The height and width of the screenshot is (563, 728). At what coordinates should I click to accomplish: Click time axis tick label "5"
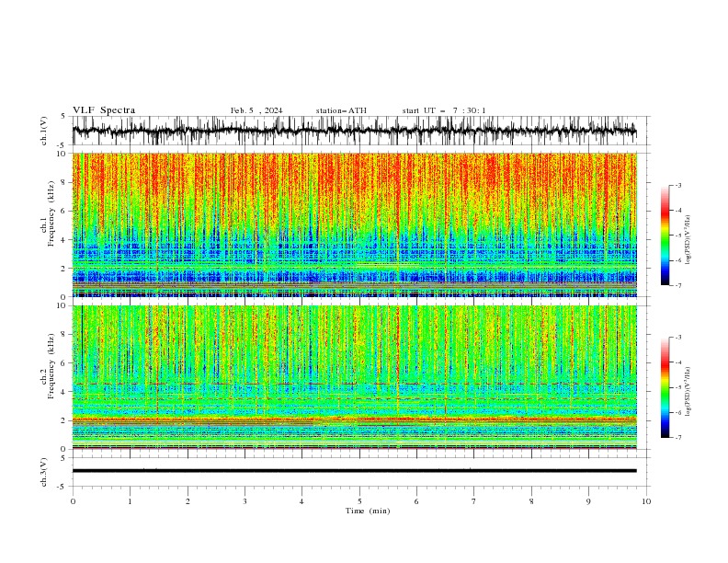359,501
